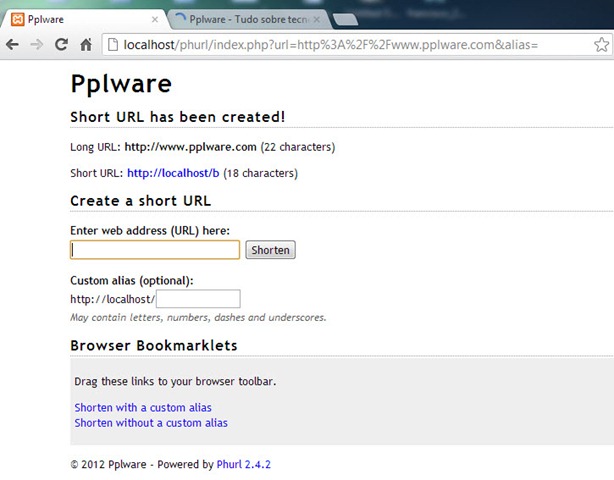Go to the browser Home page

coord(86,45)
